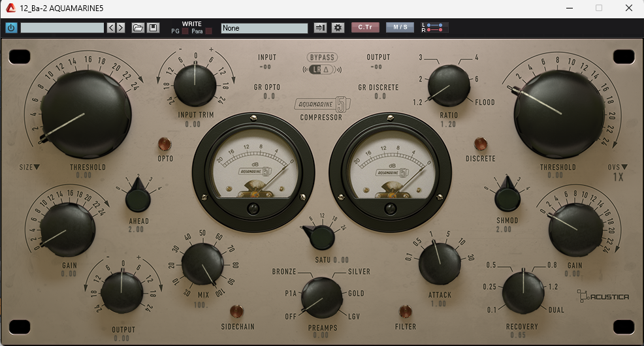The image size is (644, 346).
Task: Click the ATTACK value 1.00
Action: pos(438,304)
